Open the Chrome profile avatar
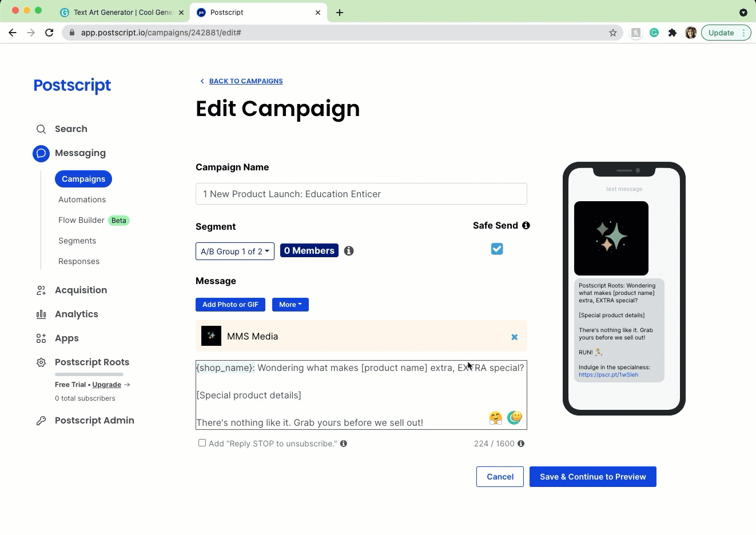 coord(691,33)
